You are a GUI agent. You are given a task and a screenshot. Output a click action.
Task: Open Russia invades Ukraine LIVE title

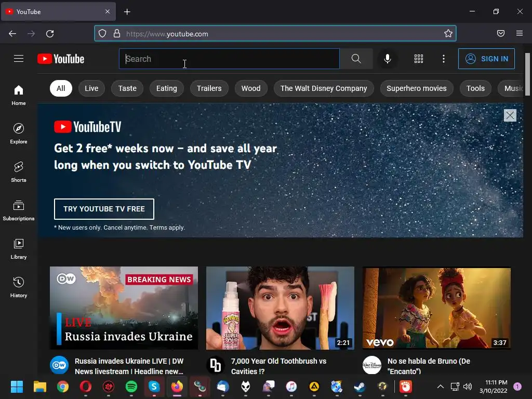pyautogui.click(x=129, y=366)
